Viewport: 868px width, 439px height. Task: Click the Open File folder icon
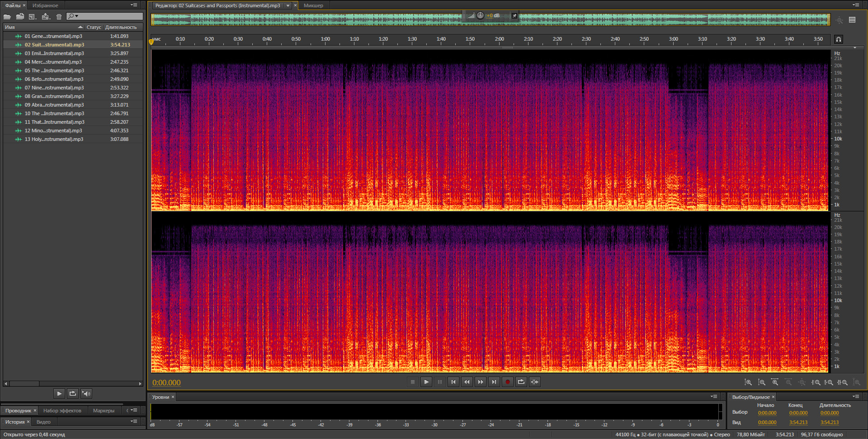(7, 17)
